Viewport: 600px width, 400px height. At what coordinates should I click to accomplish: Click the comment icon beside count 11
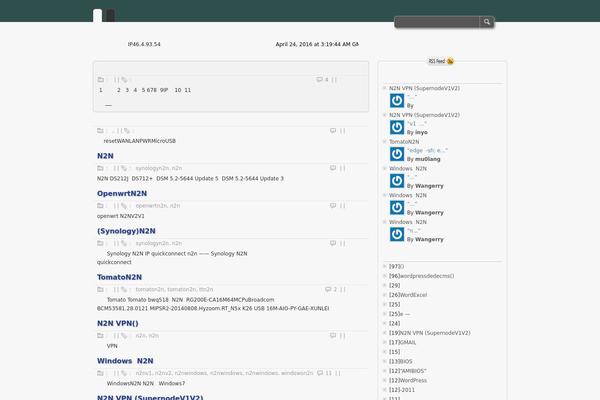[x=320, y=373]
